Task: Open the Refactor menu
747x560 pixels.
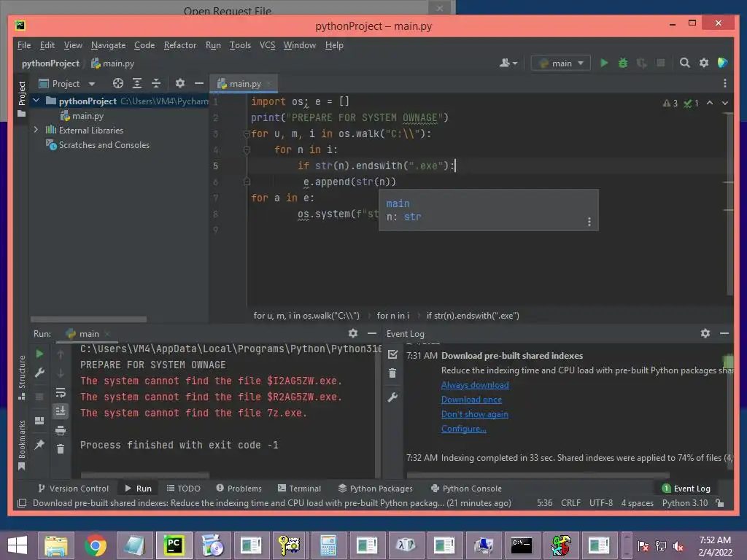Action: click(180, 45)
